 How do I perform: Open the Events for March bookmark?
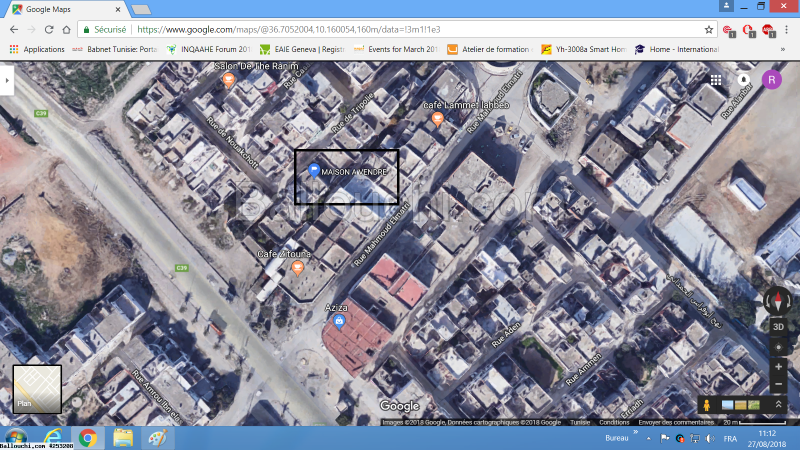point(396,49)
